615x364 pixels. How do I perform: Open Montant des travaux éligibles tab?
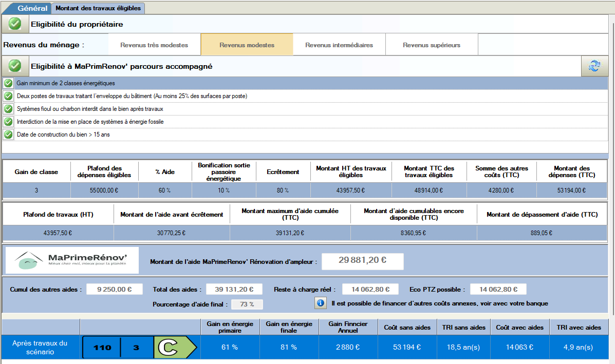click(x=98, y=8)
